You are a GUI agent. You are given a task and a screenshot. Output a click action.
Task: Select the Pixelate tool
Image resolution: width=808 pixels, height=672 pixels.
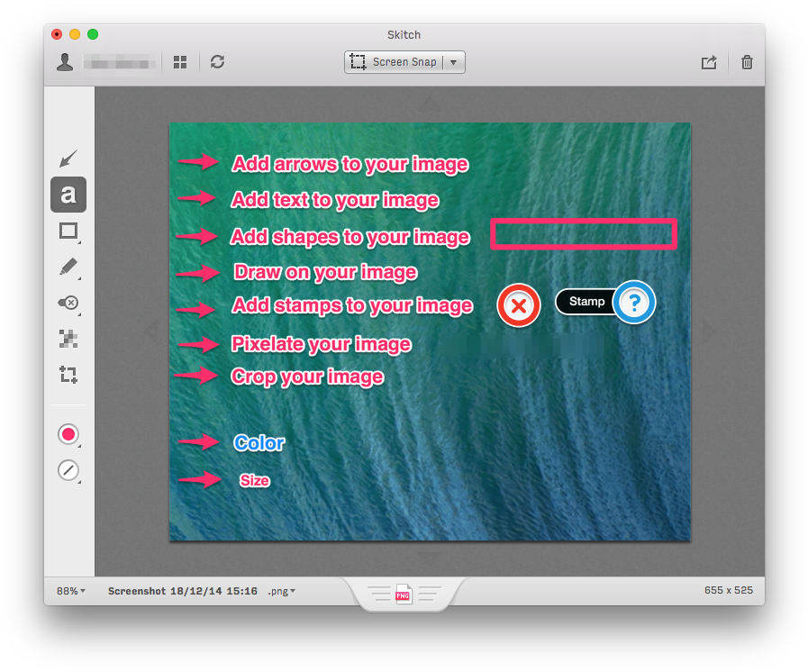coord(68,339)
